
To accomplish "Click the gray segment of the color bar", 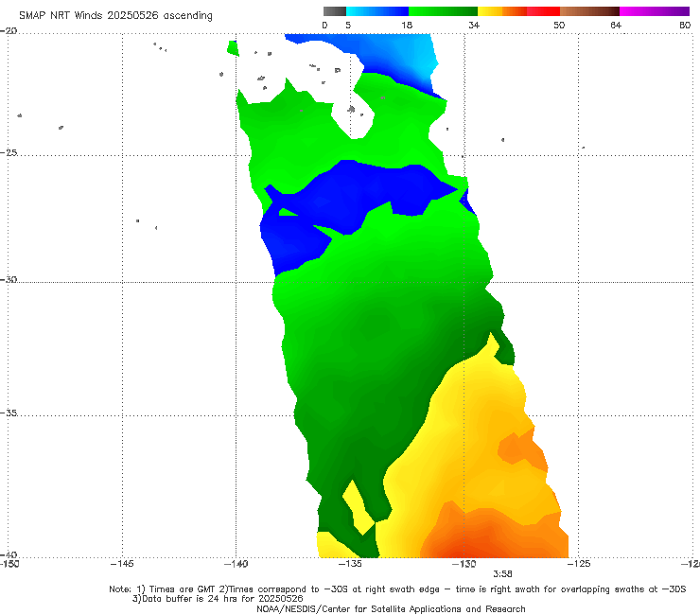I will pos(335,11).
